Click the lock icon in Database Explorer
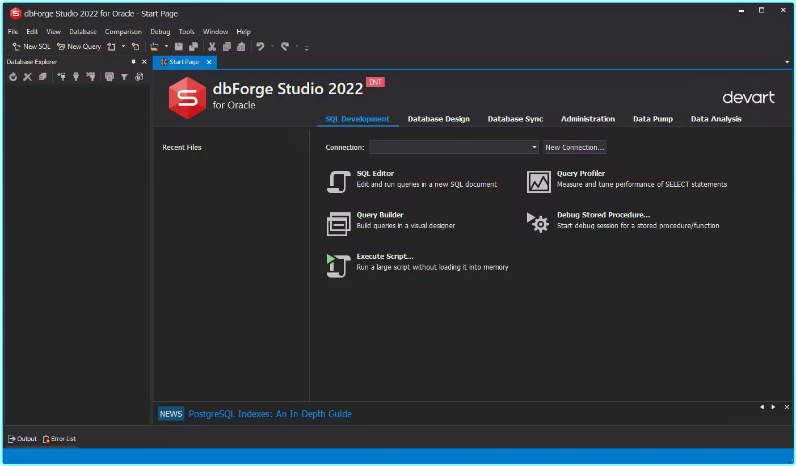Image resolution: width=796 pixels, height=466 pixels. (x=139, y=77)
